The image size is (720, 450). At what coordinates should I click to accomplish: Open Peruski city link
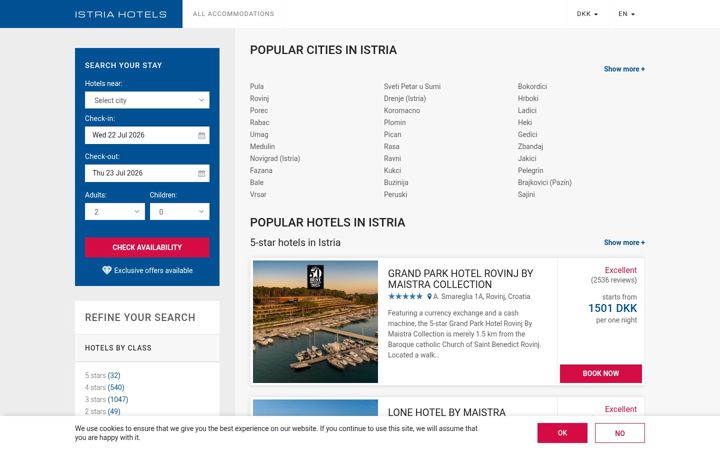click(x=395, y=194)
